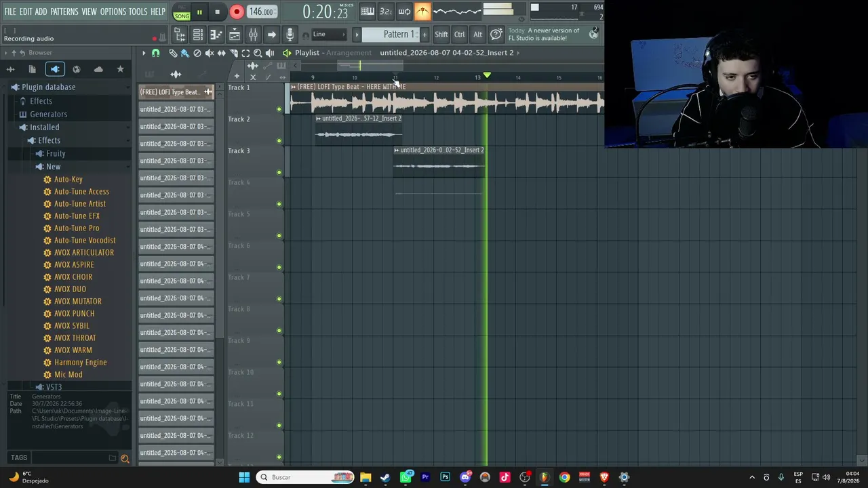Click the Ctrl modifier button
Image resolution: width=868 pixels, height=488 pixels.
pos(459,35)
